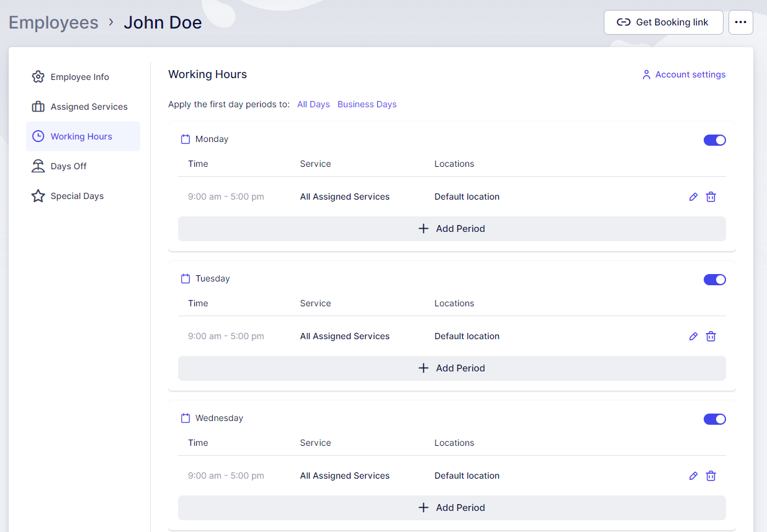
Task: Edit the Tuesday period with the pencil icon
Action: coord(694,336)
